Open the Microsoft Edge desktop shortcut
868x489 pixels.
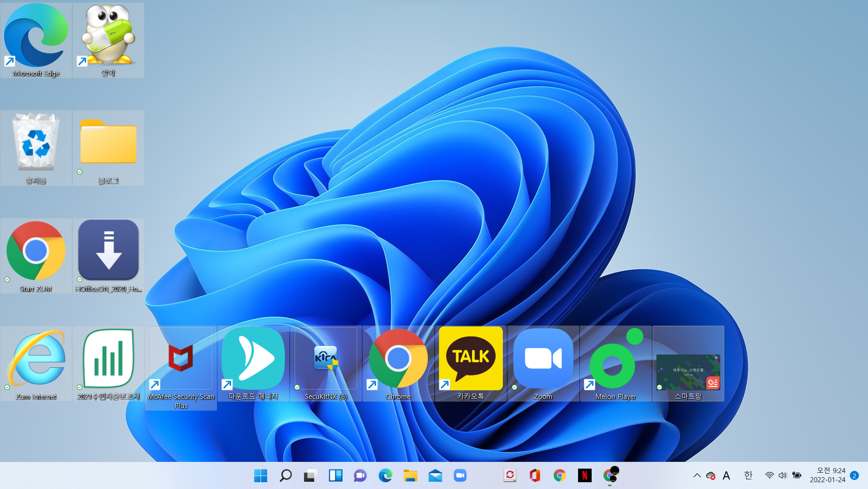tap(36, 40)
